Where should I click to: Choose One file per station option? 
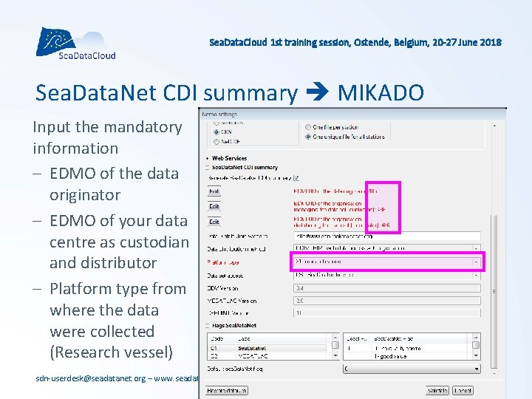pos(308,127)
